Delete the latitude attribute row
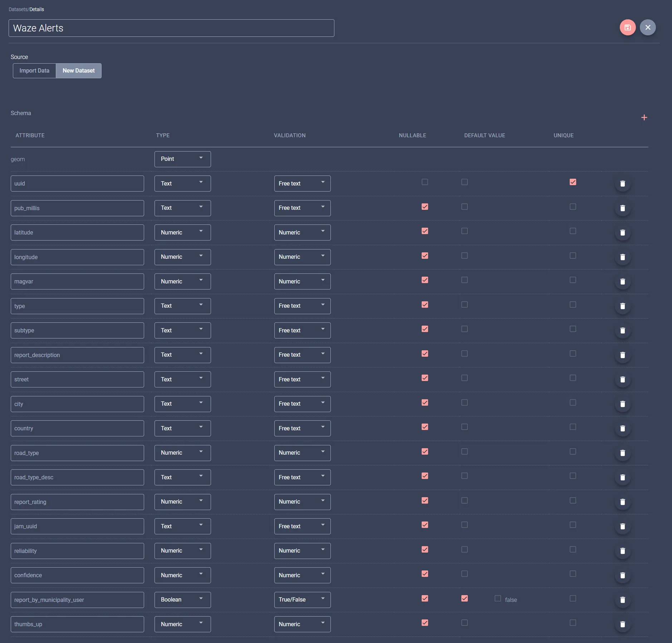 click(622, 233)
